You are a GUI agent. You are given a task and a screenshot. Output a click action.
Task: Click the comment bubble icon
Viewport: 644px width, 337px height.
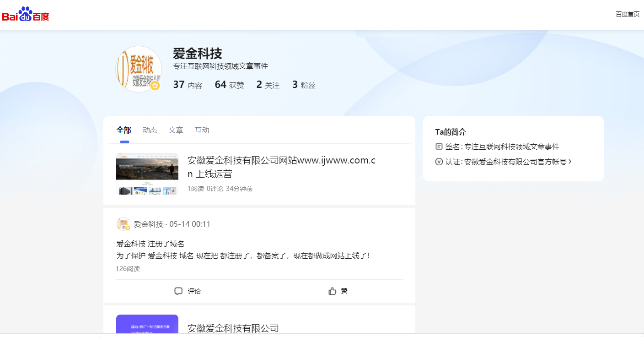tap(178, 291)
